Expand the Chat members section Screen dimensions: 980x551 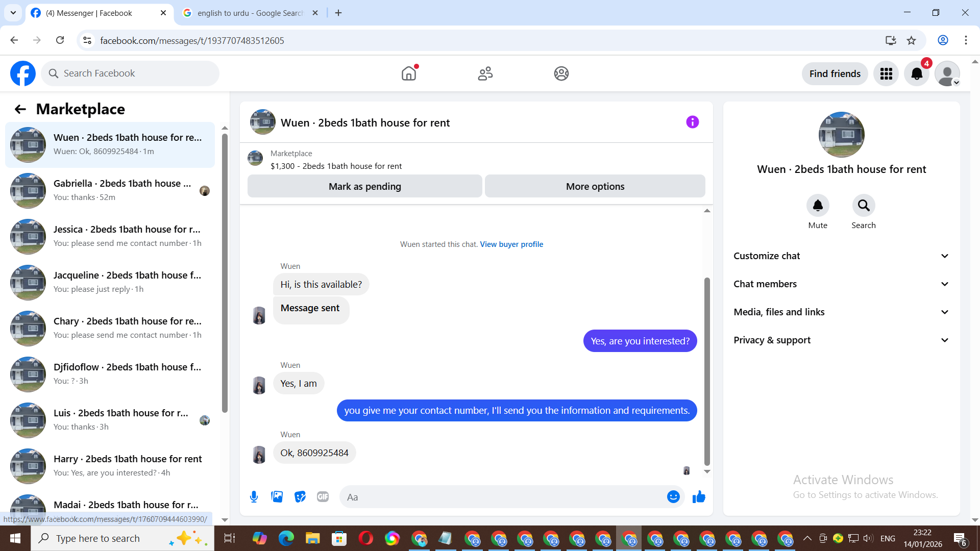pos(841,284)
